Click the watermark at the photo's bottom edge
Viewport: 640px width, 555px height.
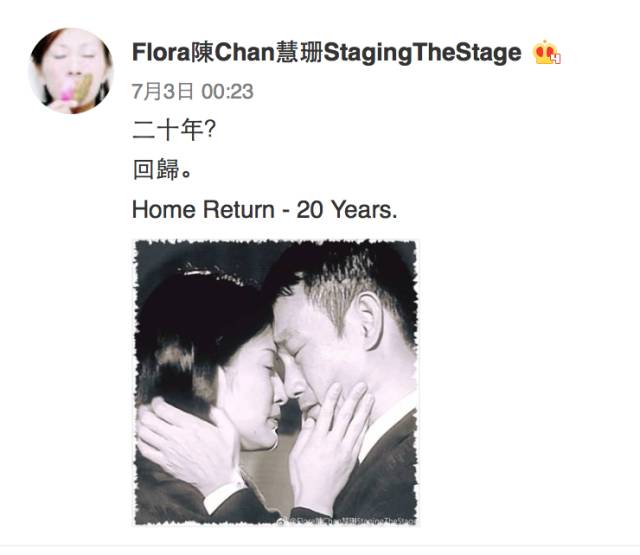point(347,521)
